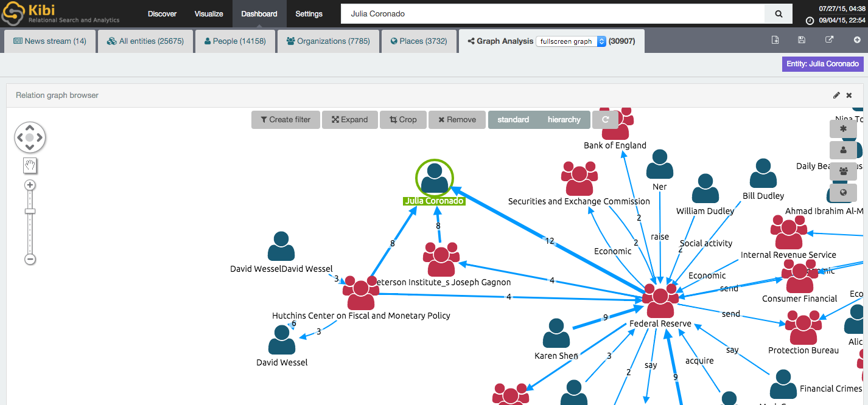Click the search field containing Julia Coronado
868x405 pixels.
pyautogui.click(x=553, y=13)
